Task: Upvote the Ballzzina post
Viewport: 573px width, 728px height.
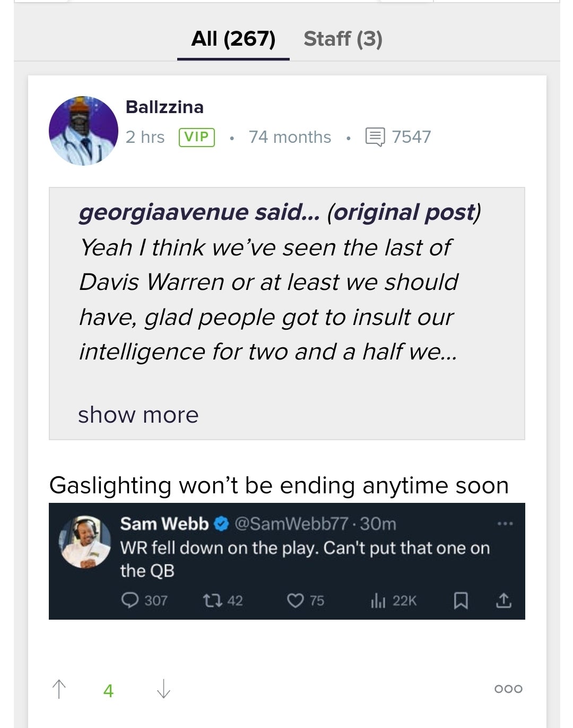Action: 59,689
